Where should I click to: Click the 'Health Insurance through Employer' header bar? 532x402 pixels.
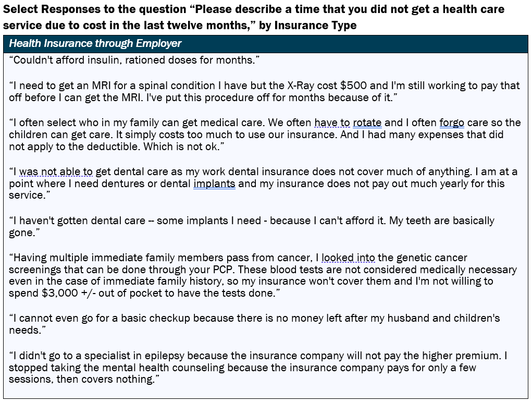(266, 44)
